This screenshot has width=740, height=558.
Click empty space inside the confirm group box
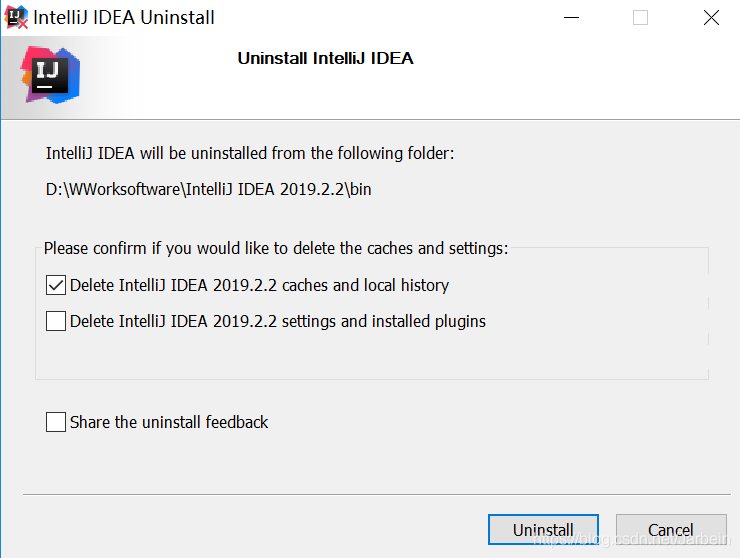point(370,355)
